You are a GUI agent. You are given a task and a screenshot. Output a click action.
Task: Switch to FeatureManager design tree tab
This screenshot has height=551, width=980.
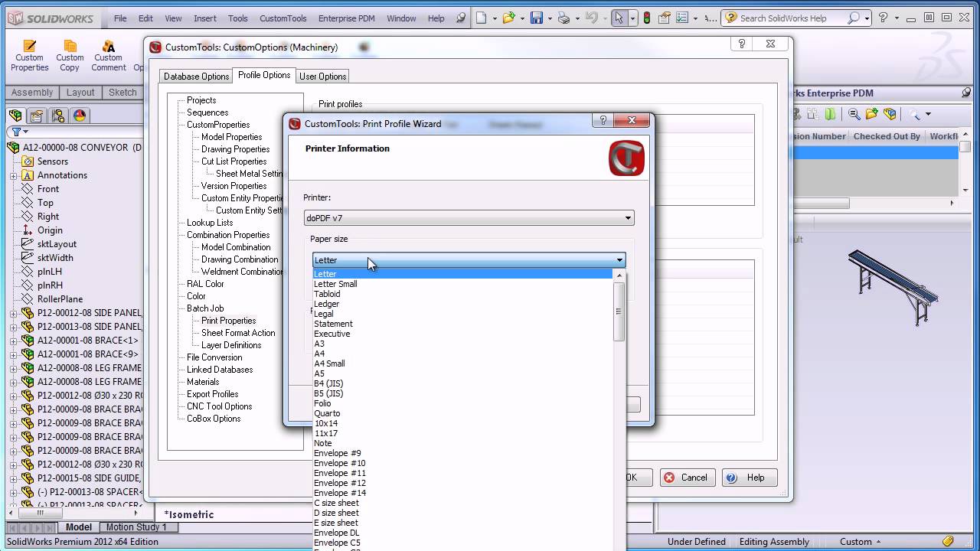point(15,116)
